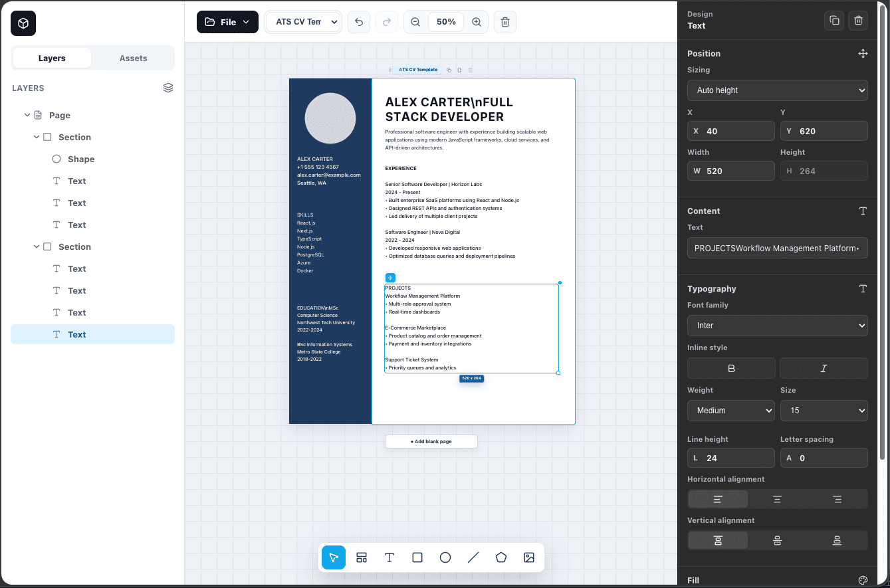Set horizontal alignment to center
The height and width of the screenshot is (588, 890).
pos(777,499)
